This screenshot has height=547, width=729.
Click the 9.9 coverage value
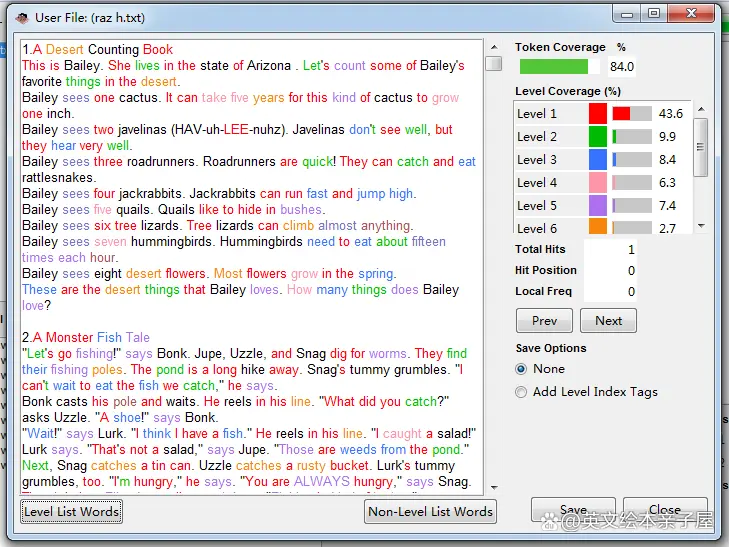click(x=667, y=137)
